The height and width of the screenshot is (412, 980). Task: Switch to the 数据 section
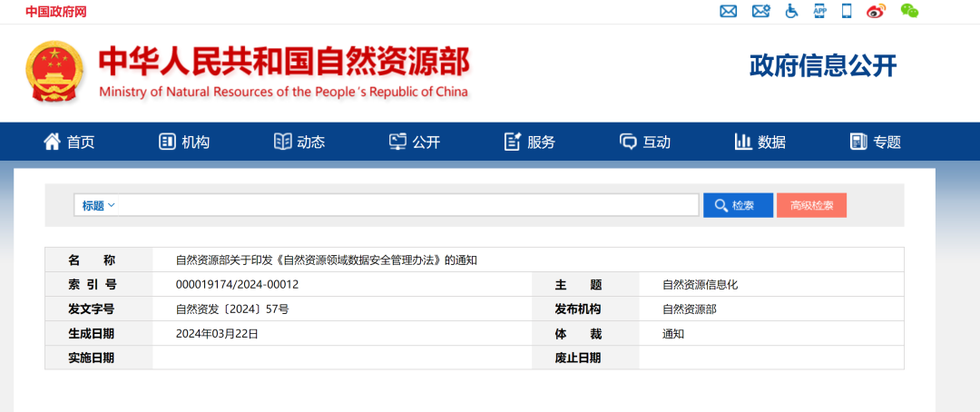coord(760,142)
